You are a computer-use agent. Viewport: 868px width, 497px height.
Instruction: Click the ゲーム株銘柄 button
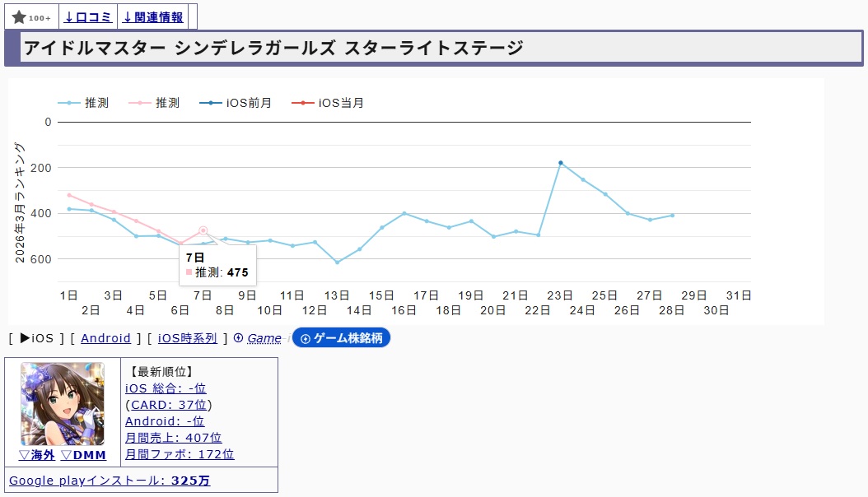341,338
